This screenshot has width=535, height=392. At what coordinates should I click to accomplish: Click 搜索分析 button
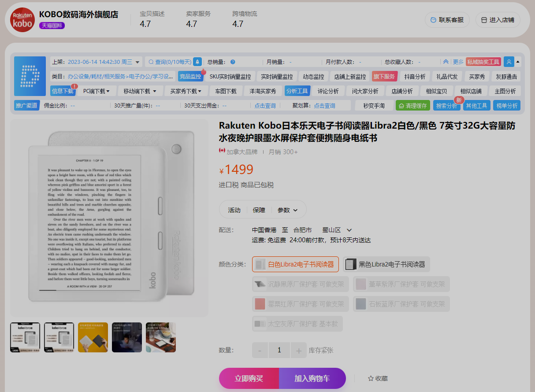pos(447,106)
